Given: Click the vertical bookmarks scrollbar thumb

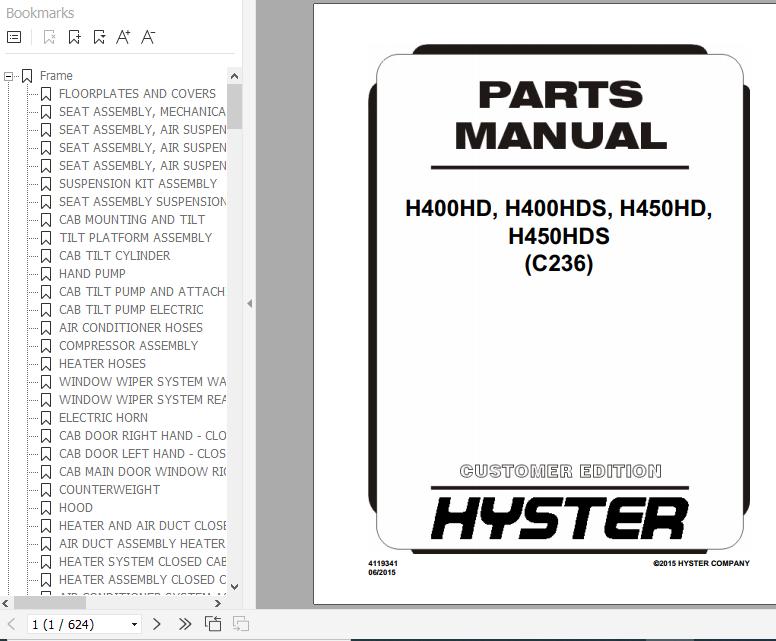Looking at the screenshot, I should pos(235,106).
